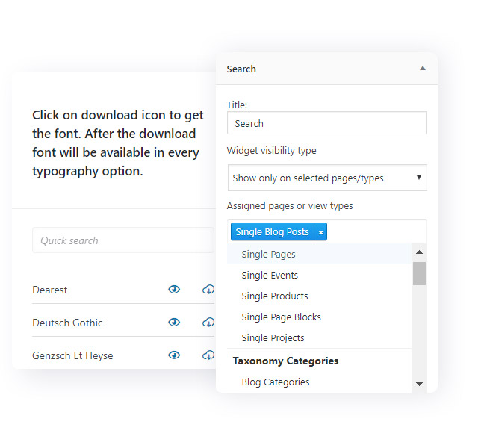Choose Single Products in the list
The width and height of the screenshot is (484, 448).
(274, 296)
